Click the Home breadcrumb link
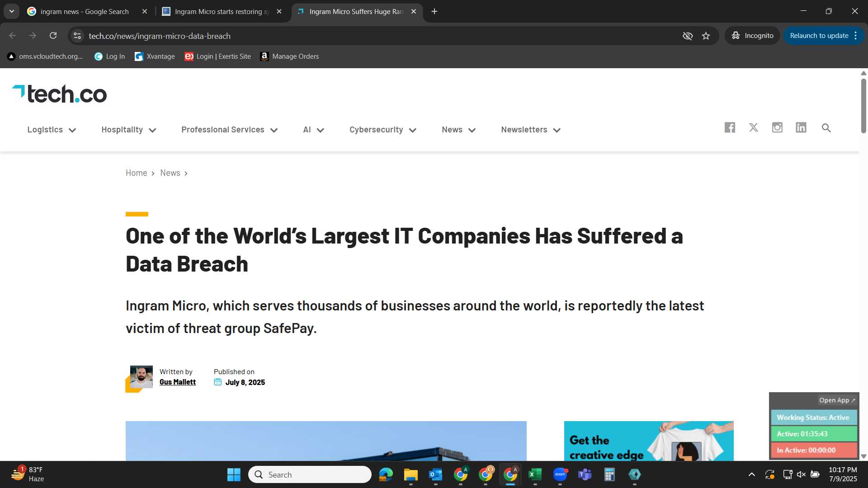 136,173
